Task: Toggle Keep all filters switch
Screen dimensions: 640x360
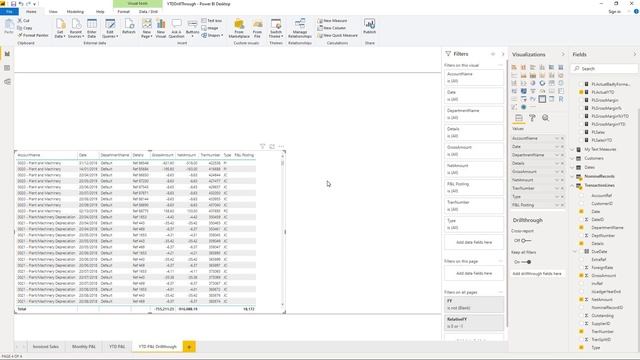Action: point(526,262)
